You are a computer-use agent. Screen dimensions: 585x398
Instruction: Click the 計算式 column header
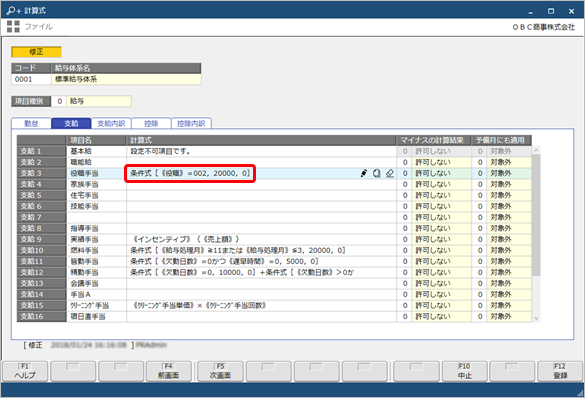261,140
